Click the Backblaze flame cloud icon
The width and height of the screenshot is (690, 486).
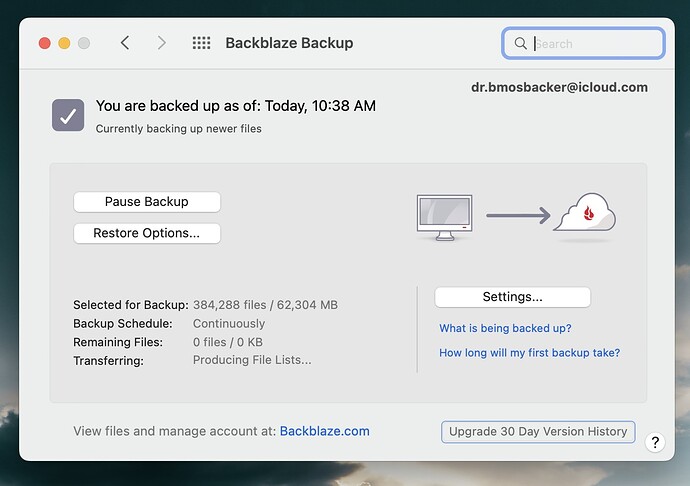(585, 213)
